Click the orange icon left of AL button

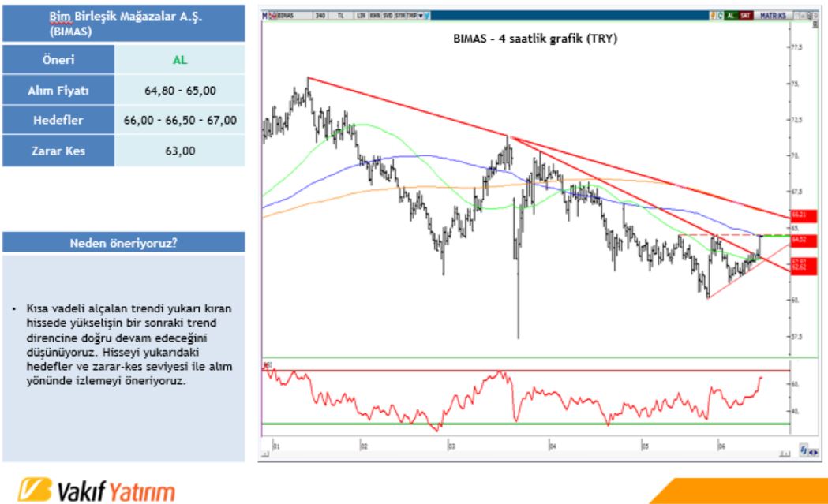coord(713,16)
